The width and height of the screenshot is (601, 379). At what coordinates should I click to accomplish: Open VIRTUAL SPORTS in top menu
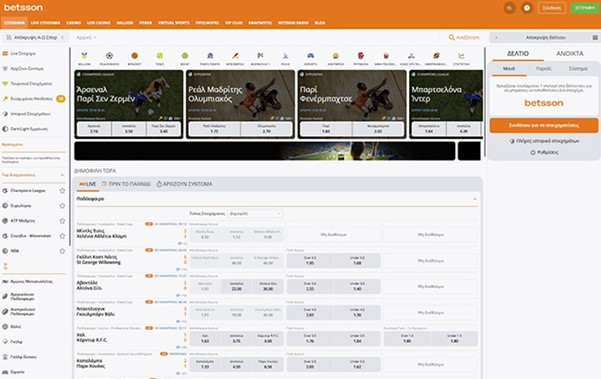pyautogui.click(x=174, y=23)
